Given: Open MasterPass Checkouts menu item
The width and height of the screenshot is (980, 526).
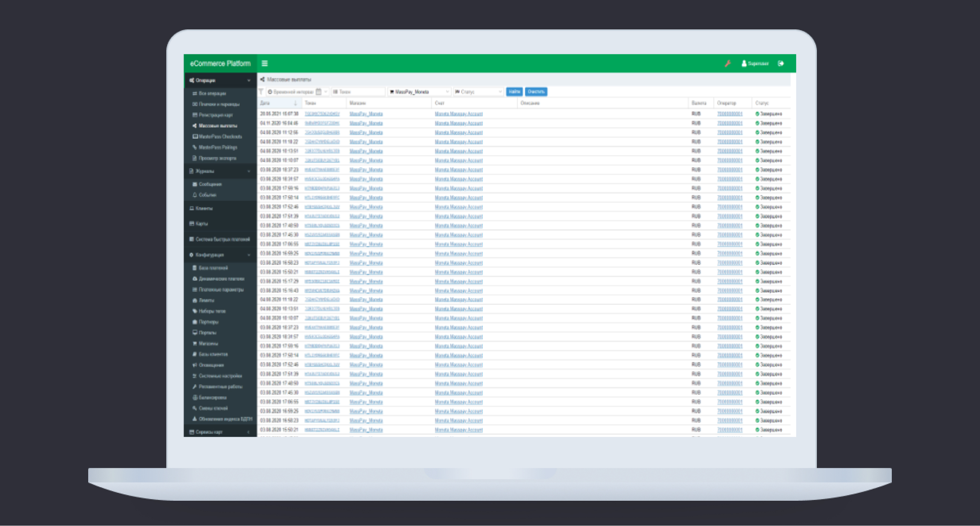Looking at the screenshot, I should (220, 136).
